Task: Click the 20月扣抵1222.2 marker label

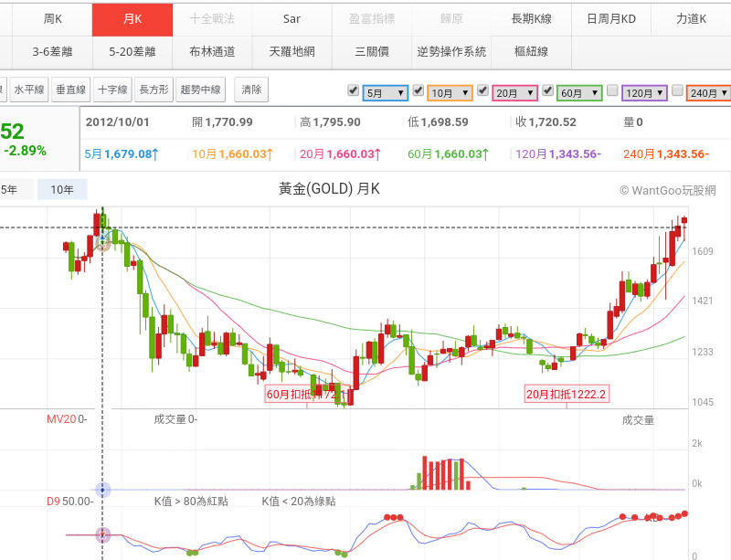Action: click(x=567, y=394)
